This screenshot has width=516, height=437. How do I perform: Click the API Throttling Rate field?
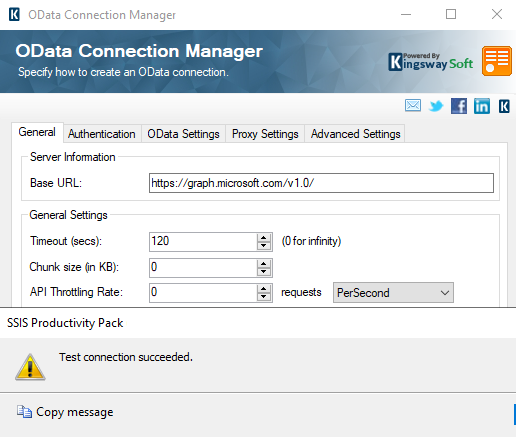click(x=203, y=293)
